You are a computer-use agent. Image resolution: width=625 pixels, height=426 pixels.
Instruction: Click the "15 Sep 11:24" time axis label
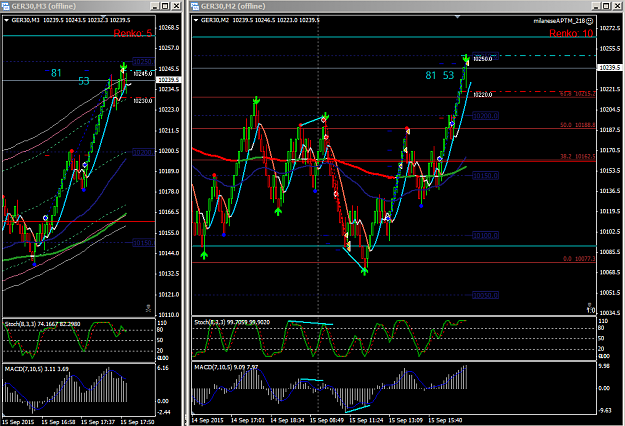366,420
